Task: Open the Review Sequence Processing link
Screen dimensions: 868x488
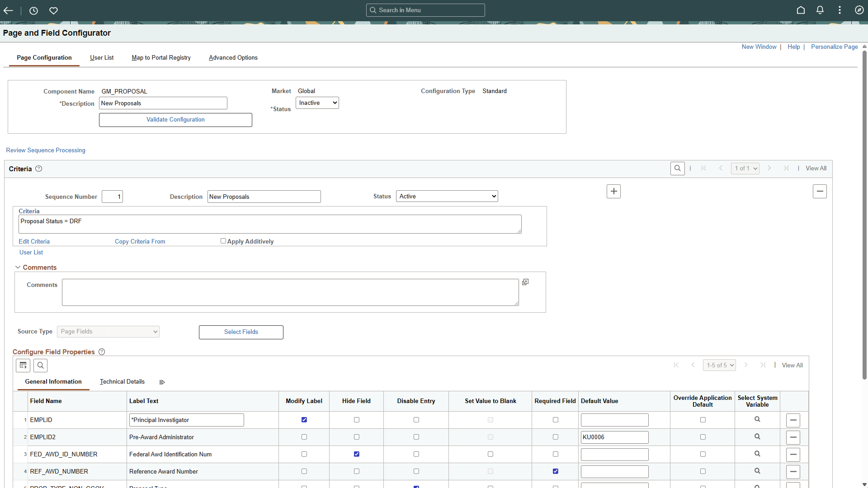Action: 45,150
